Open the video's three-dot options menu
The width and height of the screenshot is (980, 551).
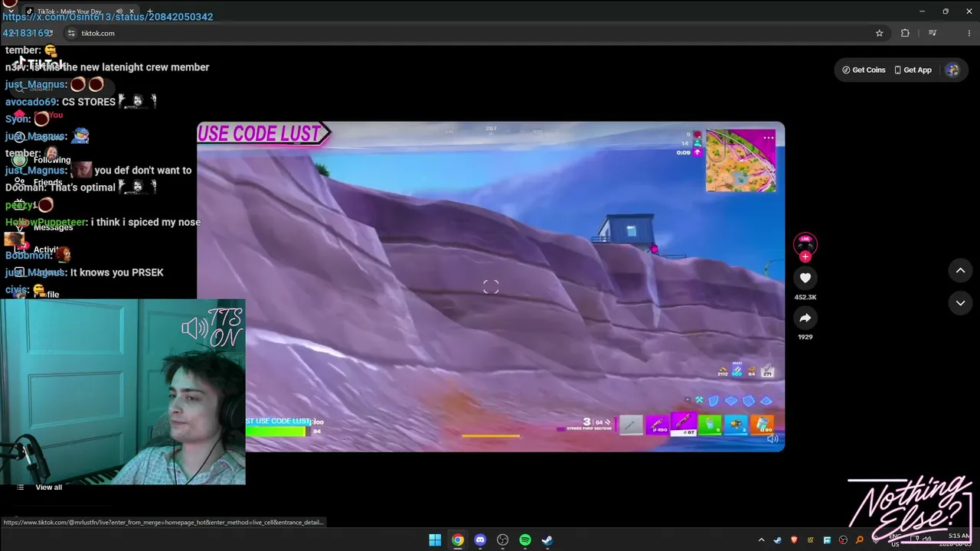[x=769, y=138]
